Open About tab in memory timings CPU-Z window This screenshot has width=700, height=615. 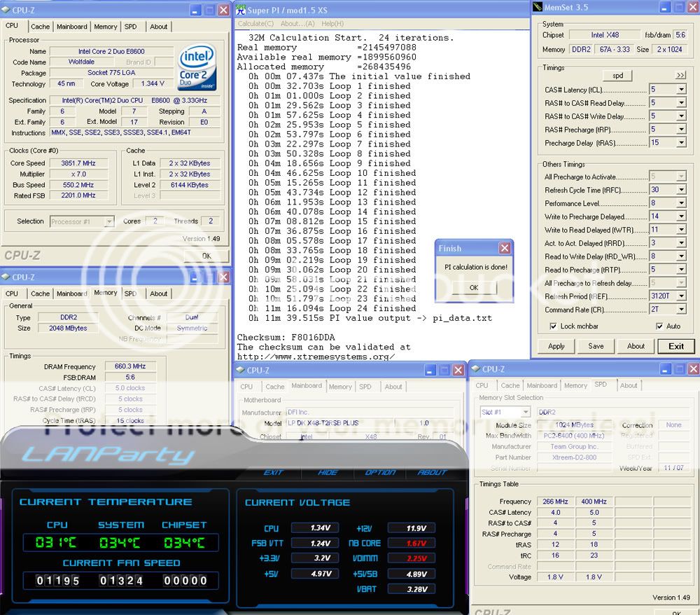158,293
